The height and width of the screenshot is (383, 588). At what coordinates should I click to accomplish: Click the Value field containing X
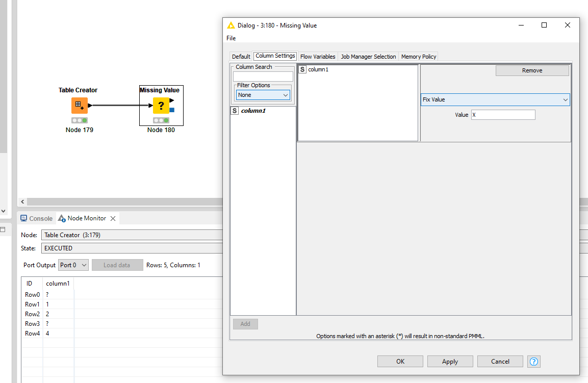point(503,114)
